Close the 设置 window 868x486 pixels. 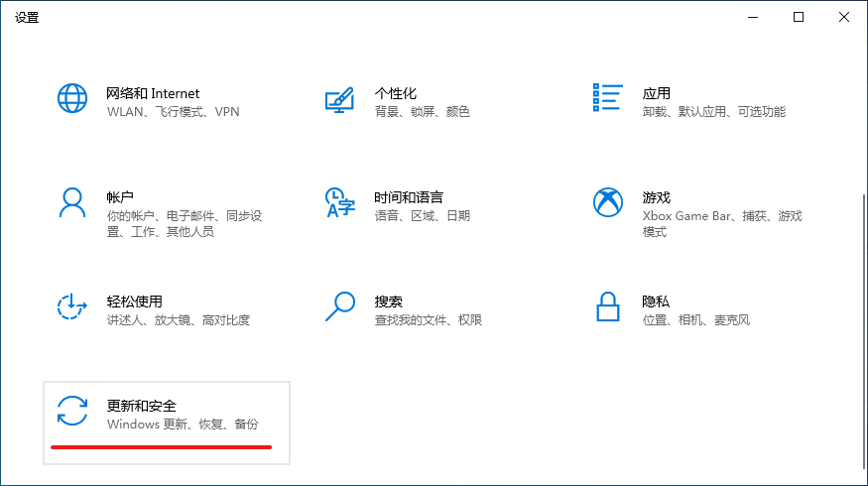pos(843,17)
